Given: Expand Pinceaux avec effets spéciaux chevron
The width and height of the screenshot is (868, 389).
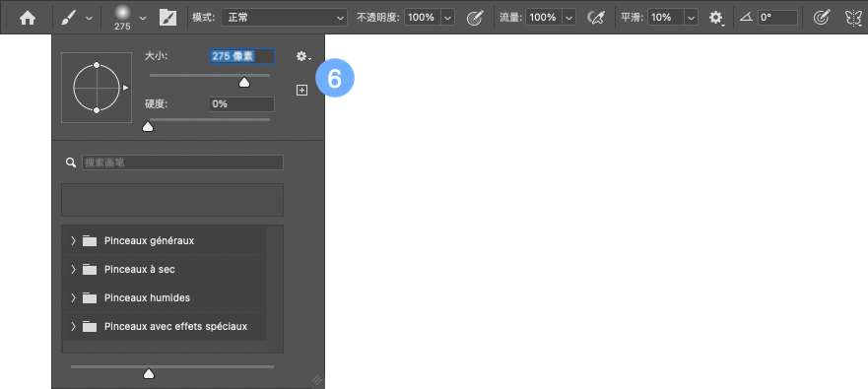Looking at the screenshot, I should pyautogui.click(x=73, y=327).
